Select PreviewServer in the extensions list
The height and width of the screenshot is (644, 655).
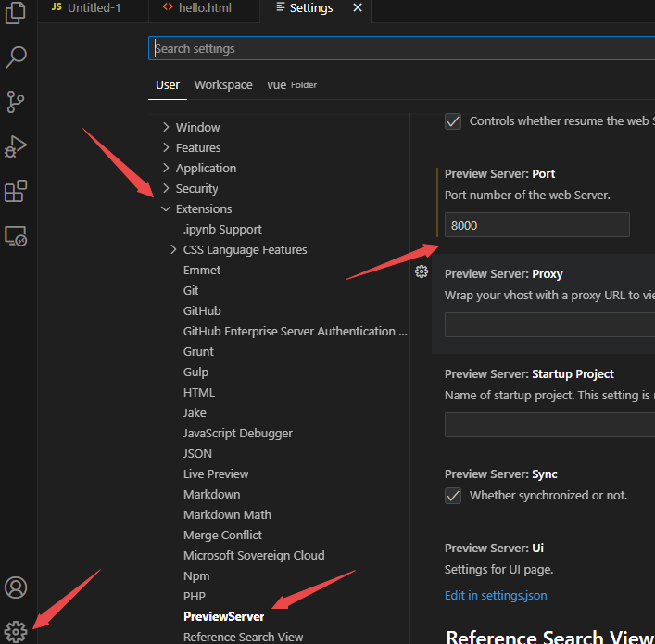pos(223,617)
